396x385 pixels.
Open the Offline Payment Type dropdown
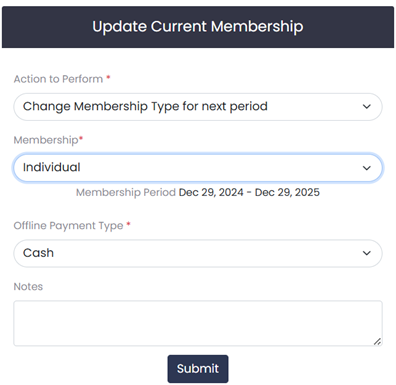coord(198,253)
